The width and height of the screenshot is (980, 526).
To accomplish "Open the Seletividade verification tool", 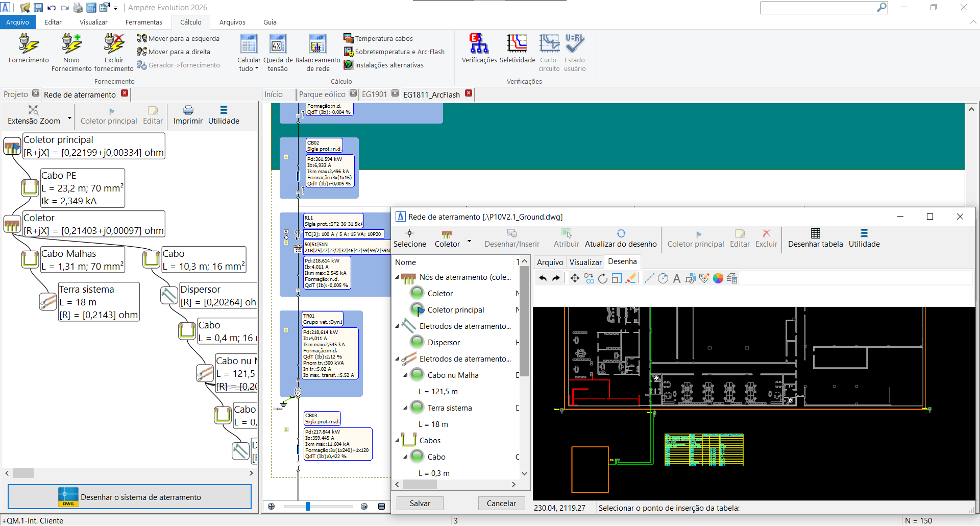I will click(x=517, y=44).
